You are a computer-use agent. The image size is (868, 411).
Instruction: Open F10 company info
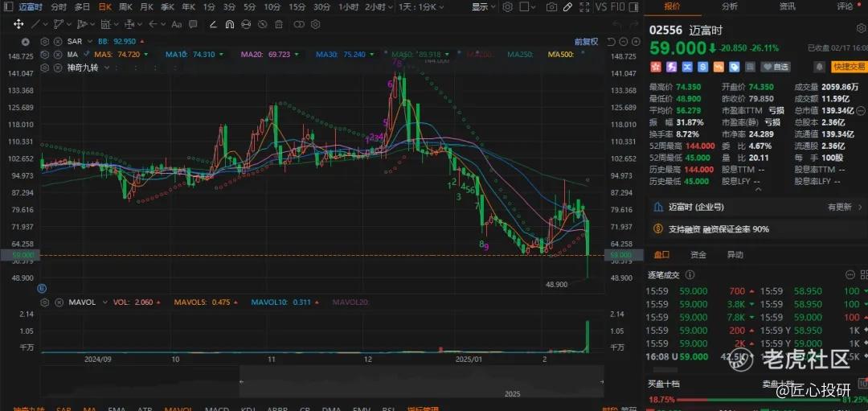(x=619, y=7)
